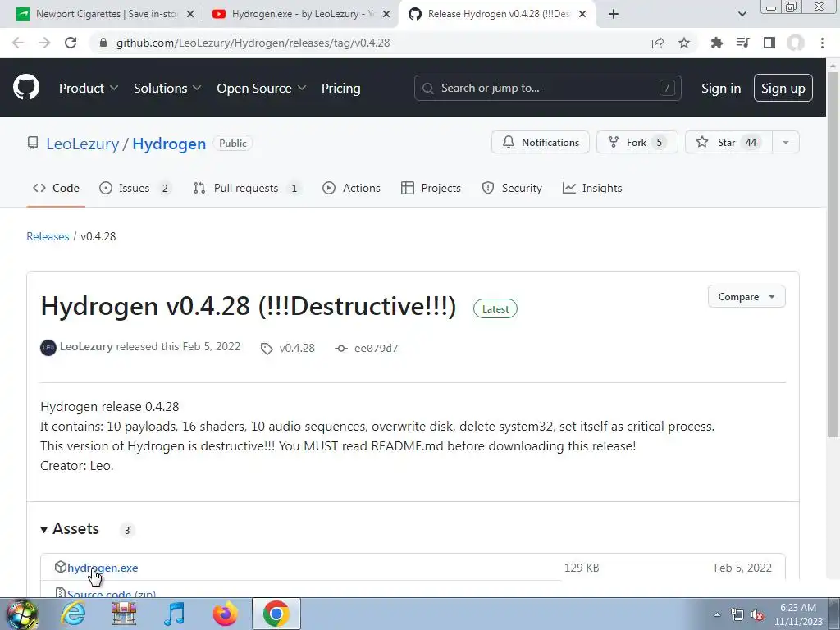840x630 pixels.
Task: Click the LeoLezury release author name
Action: (86, 347)
